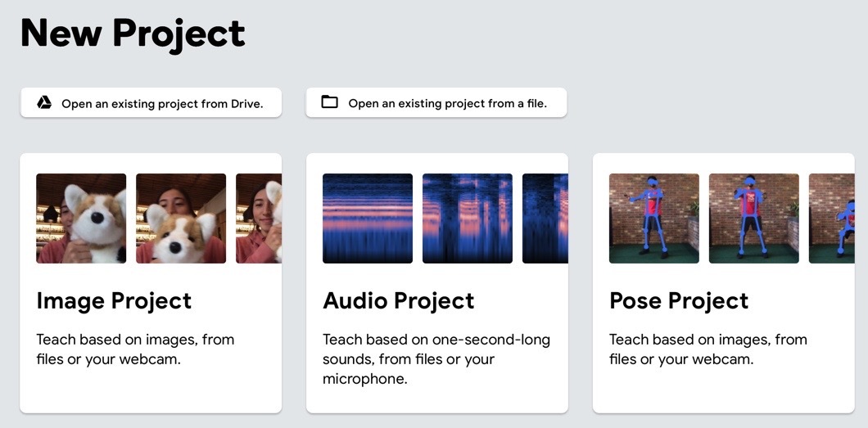Click the Pose Project description text
Image resolution: width=868 pixels, height=428 pixels.
(708, 349)
